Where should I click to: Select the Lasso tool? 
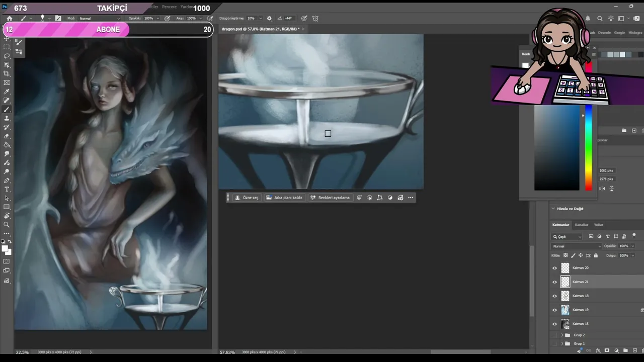point(7,56)
